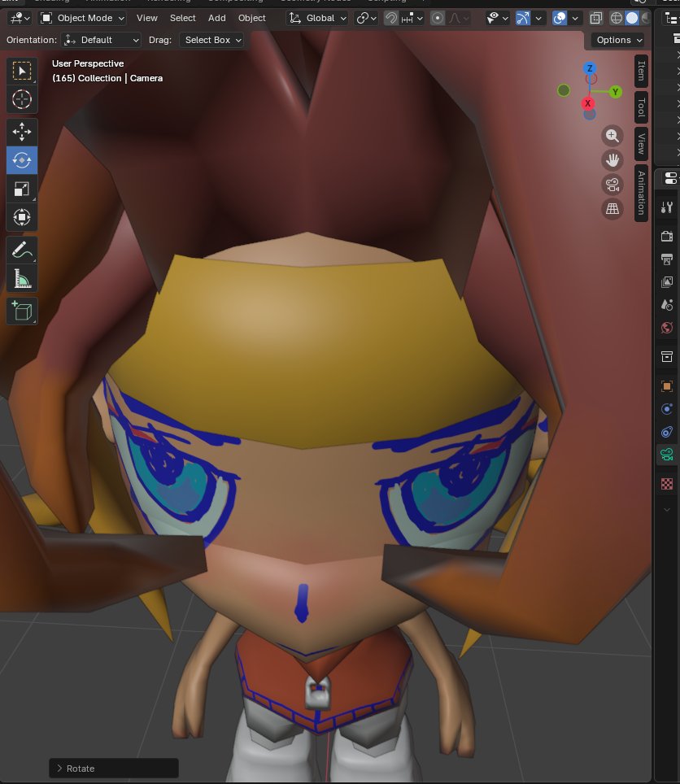Switch orthographic/perspective grid button
This screenshot has width=680, height=784.
(612, 208)
